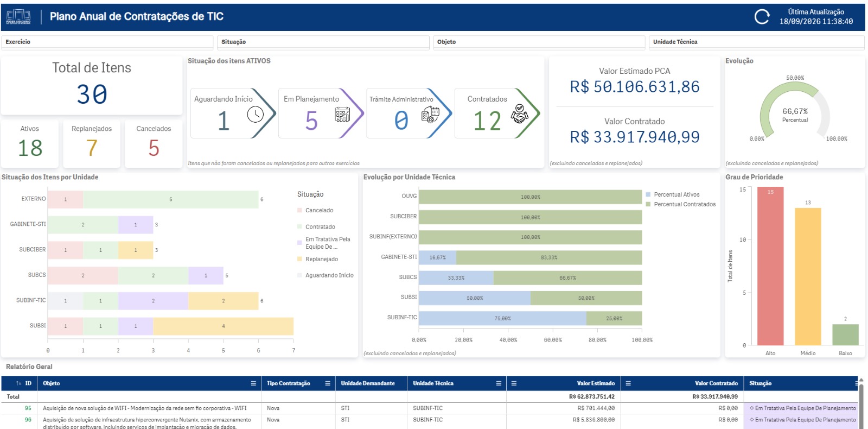
Task: Open the Unidade Técnica column menu icon
Action: pos(499,383)
